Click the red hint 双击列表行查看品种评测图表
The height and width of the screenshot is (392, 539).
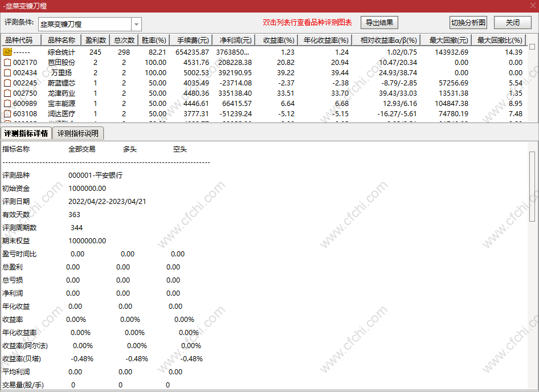[x=307, y=23]
